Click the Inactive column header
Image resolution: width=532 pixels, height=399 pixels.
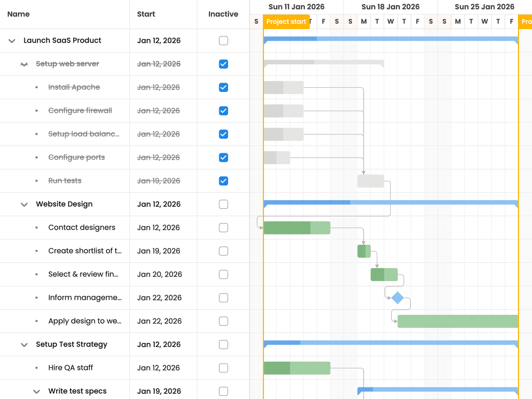tap(223, 14)
